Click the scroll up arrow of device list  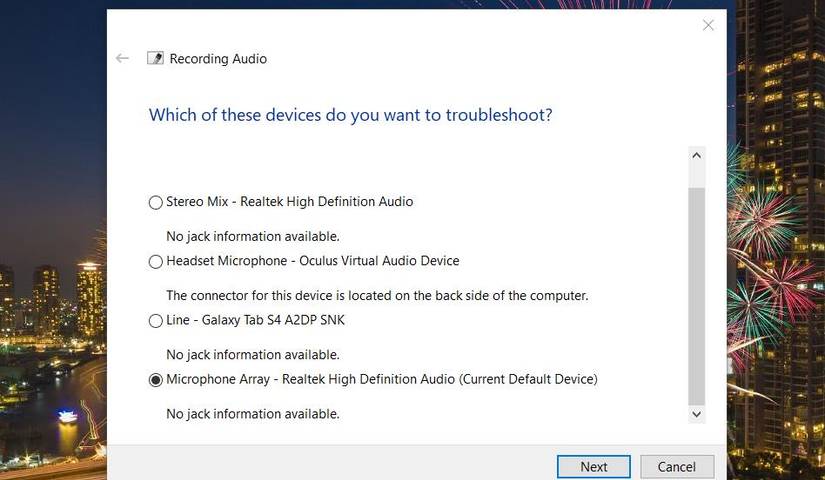(x=697, y=156)
